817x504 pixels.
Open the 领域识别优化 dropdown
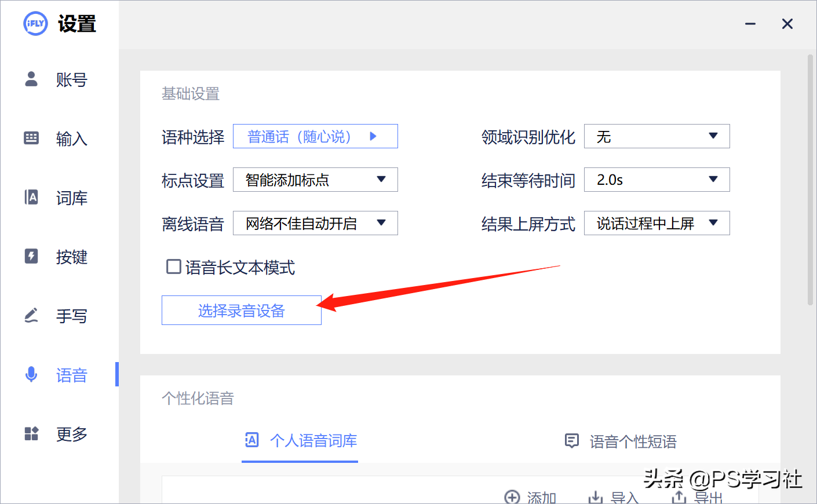[x=656, y=136]
